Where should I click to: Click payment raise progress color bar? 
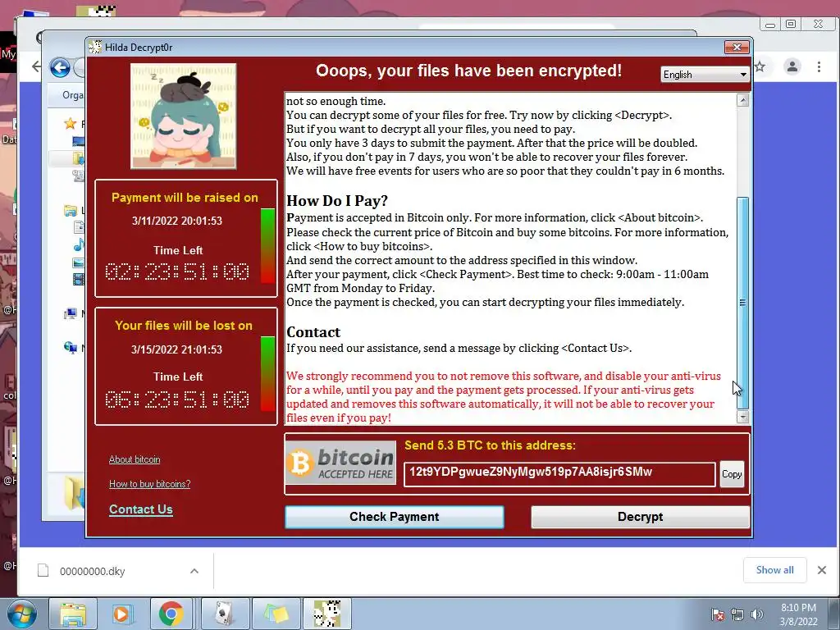[268, 246]
